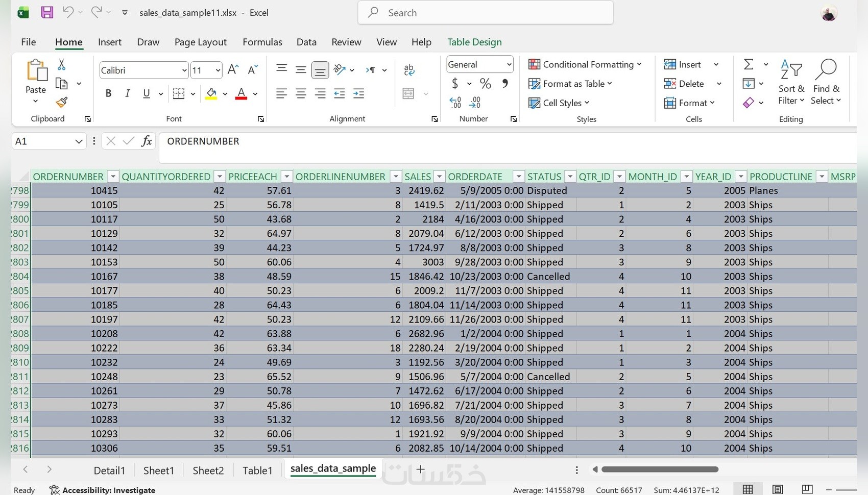Apply the red font color swatch
The image size is (868, 495).
241,93
